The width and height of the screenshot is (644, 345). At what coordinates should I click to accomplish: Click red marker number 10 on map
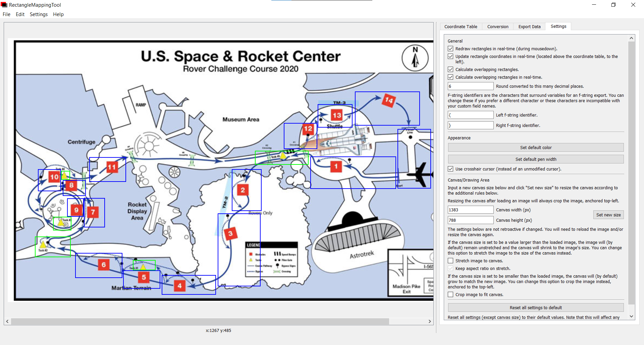(x=54, y=177)
